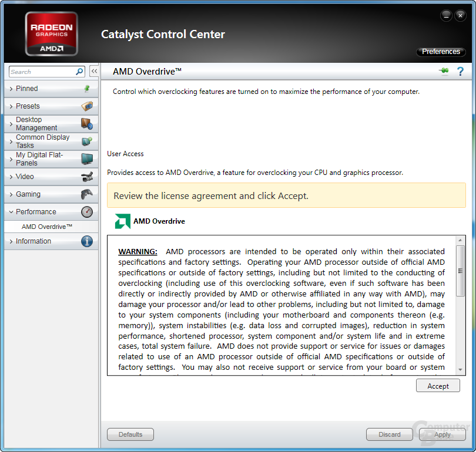
Task: Expand the Pinned section
Action: coord(51,89)
